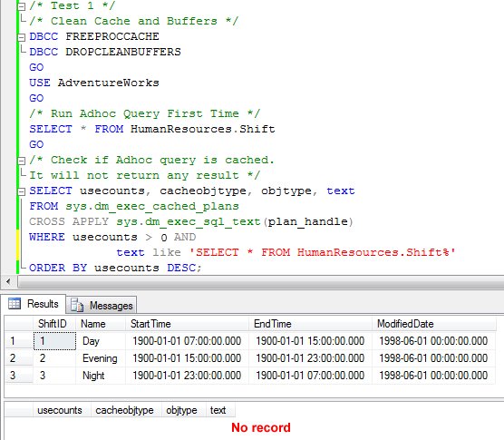Viewport: 504px width, 440px height.
Task: Click the 'Day' name cell
Action: click(101, 340)
